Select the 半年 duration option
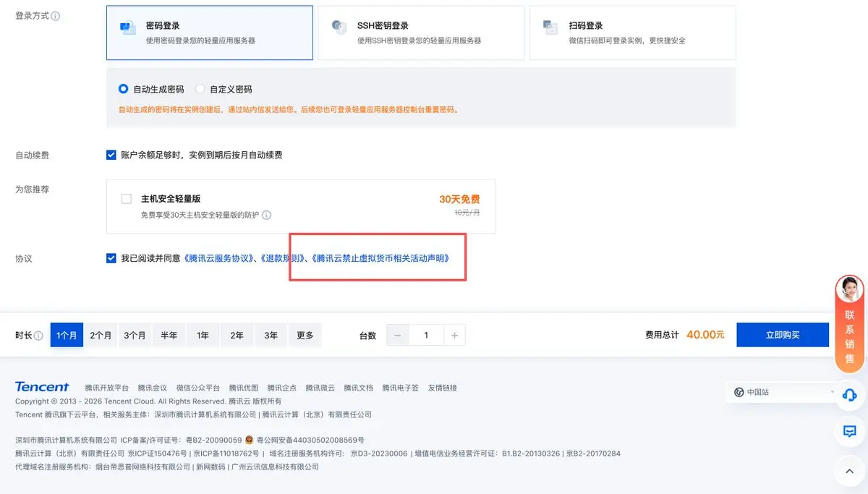Viewport: 868px width, 494px height. pos(169,336)
